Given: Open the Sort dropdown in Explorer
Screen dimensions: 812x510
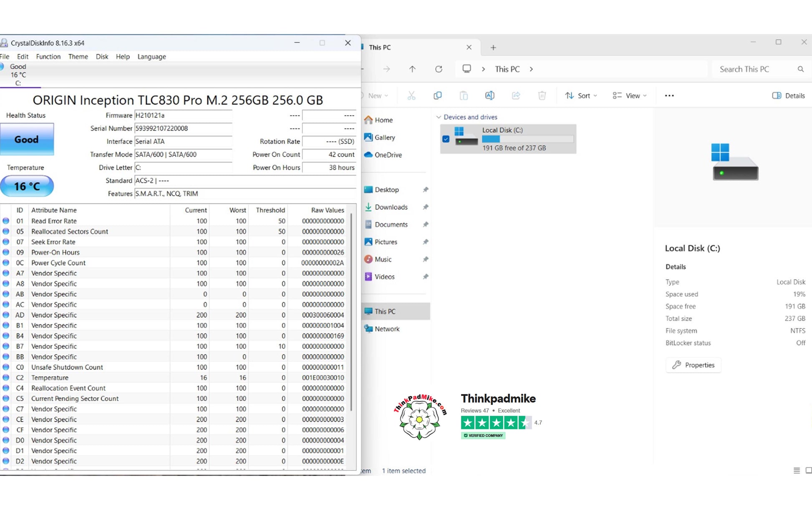Looking at the screenshot, I should [x=581, y=95].
